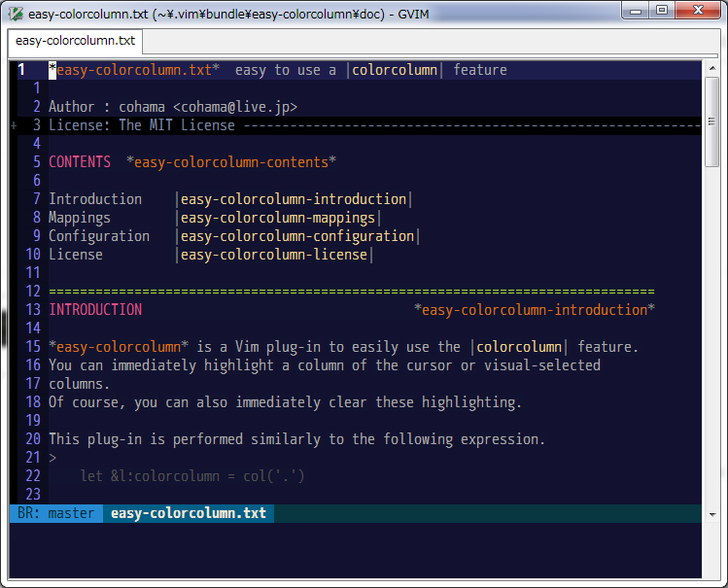Expand the folded License line with plus sign
Viewport: 728px width, 588px height.
coord(14,125)
